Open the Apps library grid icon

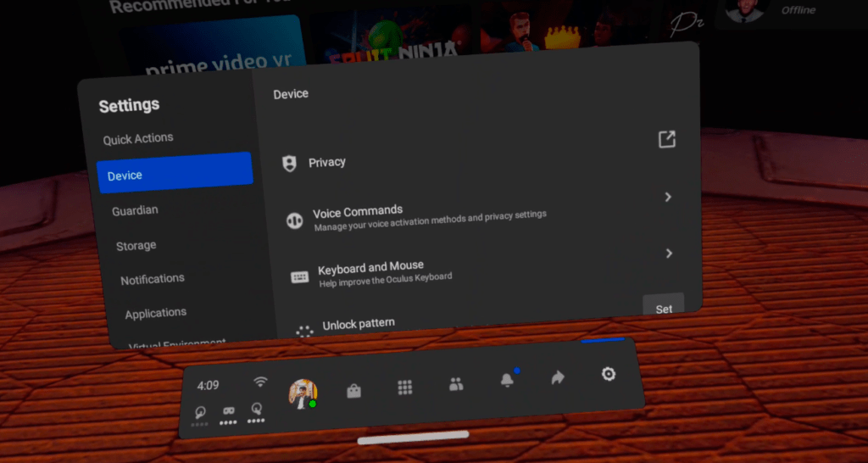tap(404, 388)
